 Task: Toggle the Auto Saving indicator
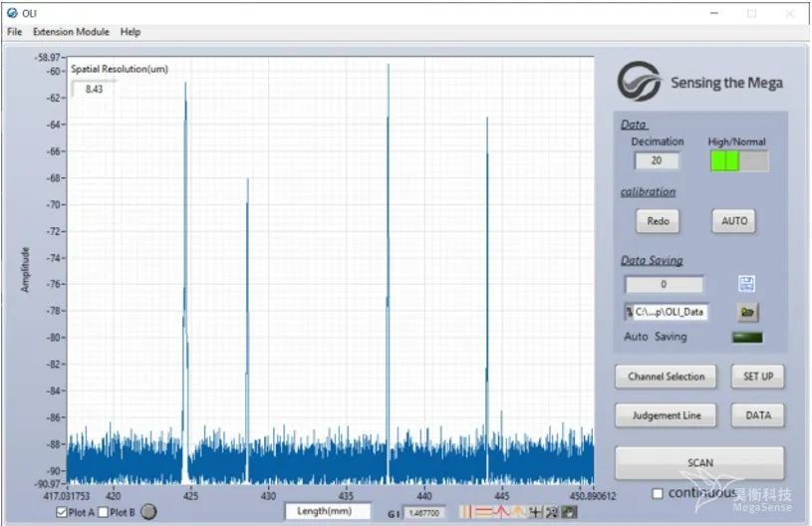pos(746,338)
